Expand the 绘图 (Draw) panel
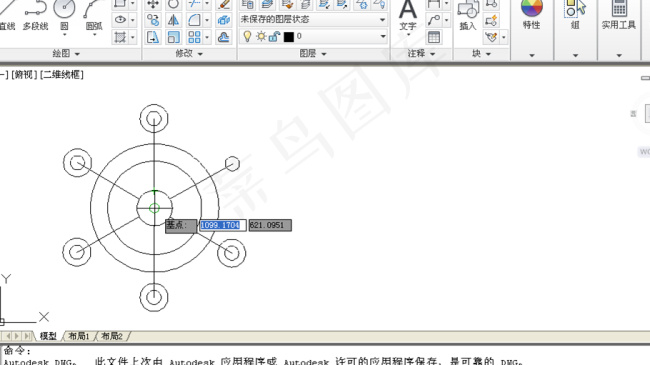650x365 pixels. coord(66,54)
